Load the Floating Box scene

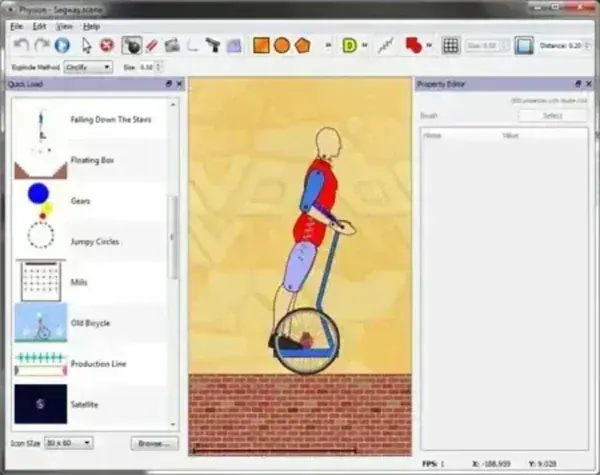point(90,160)
